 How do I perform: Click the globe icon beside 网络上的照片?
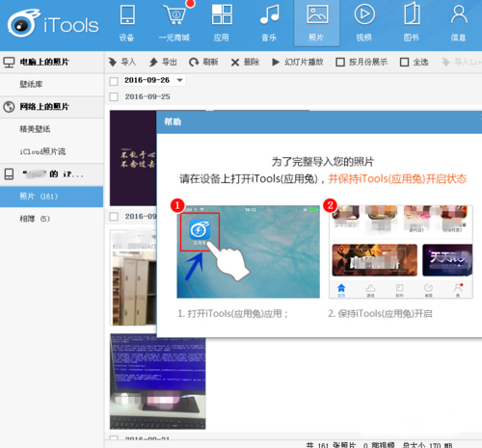tap(9, 107)
